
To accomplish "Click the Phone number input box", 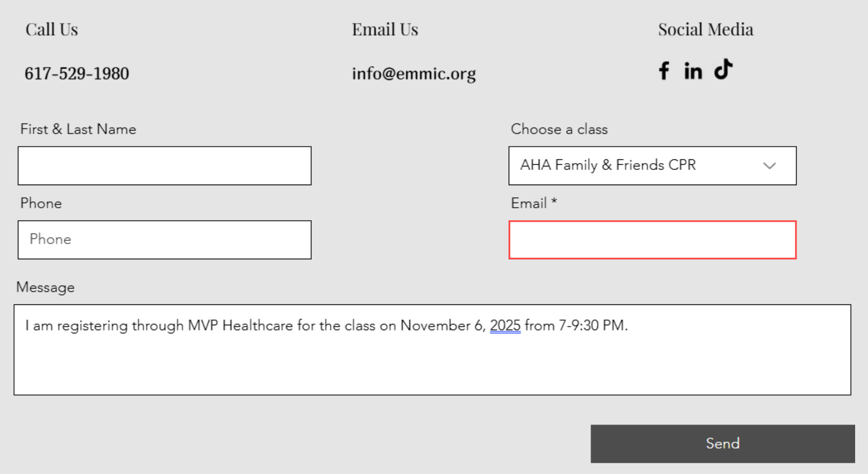I will (x=165, y=240).
